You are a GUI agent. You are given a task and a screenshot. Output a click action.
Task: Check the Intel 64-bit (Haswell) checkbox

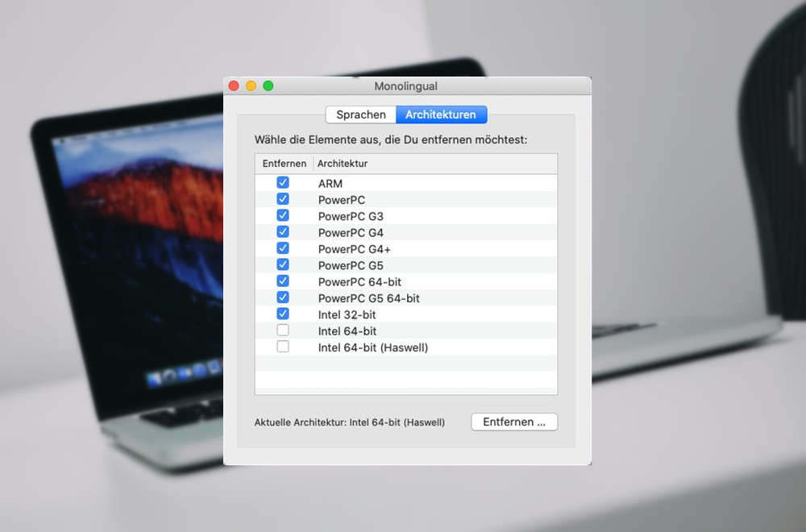[x=283, y=347]
